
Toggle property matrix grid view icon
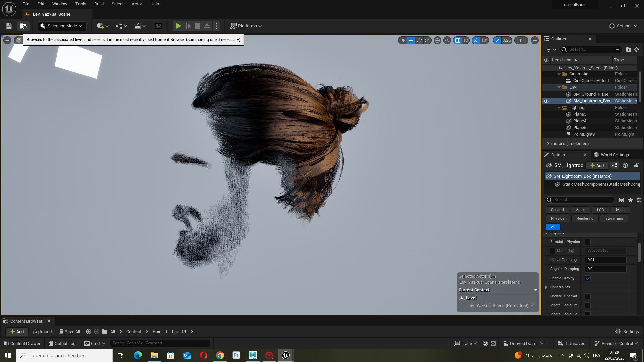621,200
